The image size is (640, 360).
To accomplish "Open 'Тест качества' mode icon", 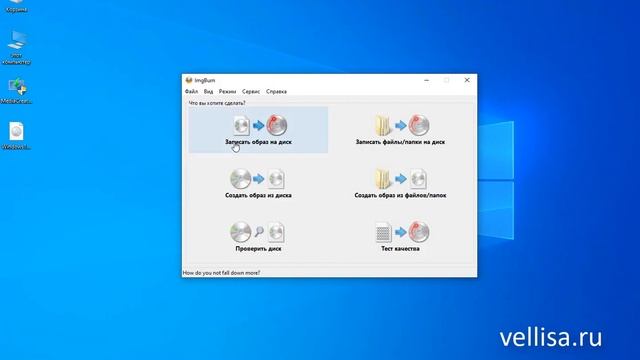I will coord(402,232).
